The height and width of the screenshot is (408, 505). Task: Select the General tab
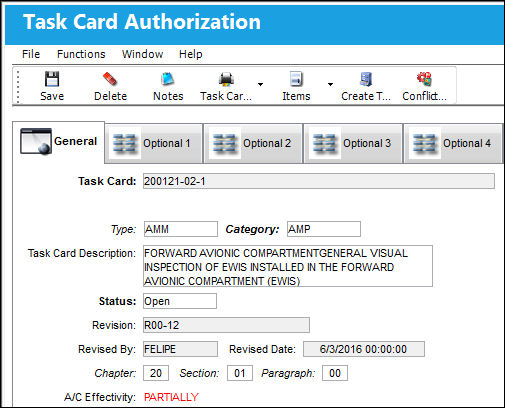point(59,142)
